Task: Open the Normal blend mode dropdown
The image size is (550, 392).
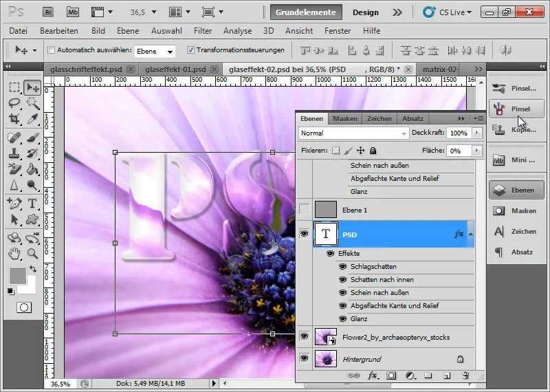Action: (354, 133)
